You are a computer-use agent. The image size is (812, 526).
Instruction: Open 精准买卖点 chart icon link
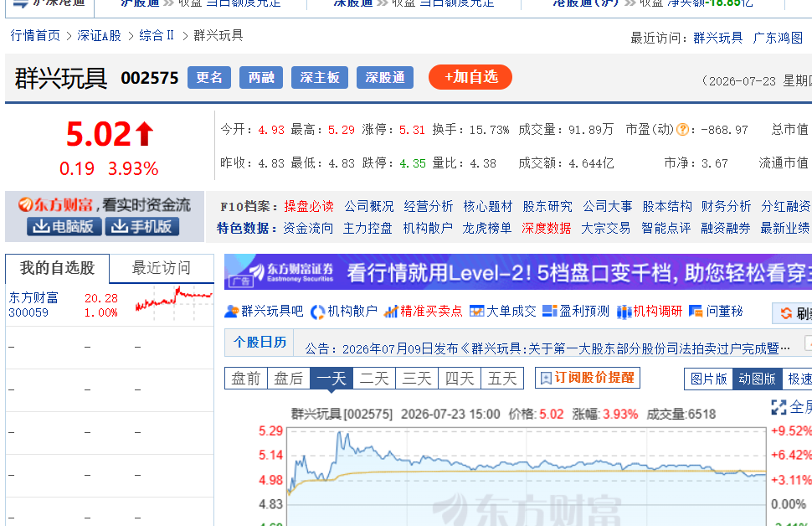pos(423,311)
